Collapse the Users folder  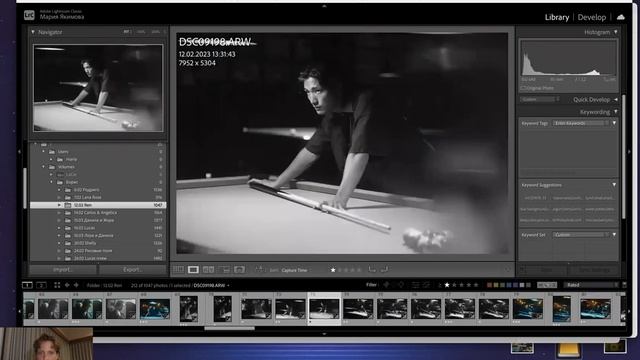[44, 151]
